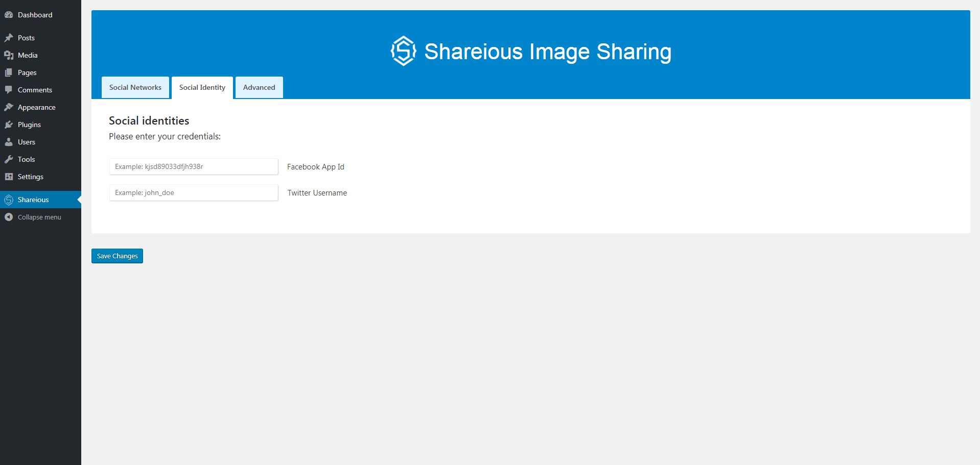This screenshot has width=980, height=465.
Task: Click the Dashboard gauge icon
Action: (x=9, y=15)
